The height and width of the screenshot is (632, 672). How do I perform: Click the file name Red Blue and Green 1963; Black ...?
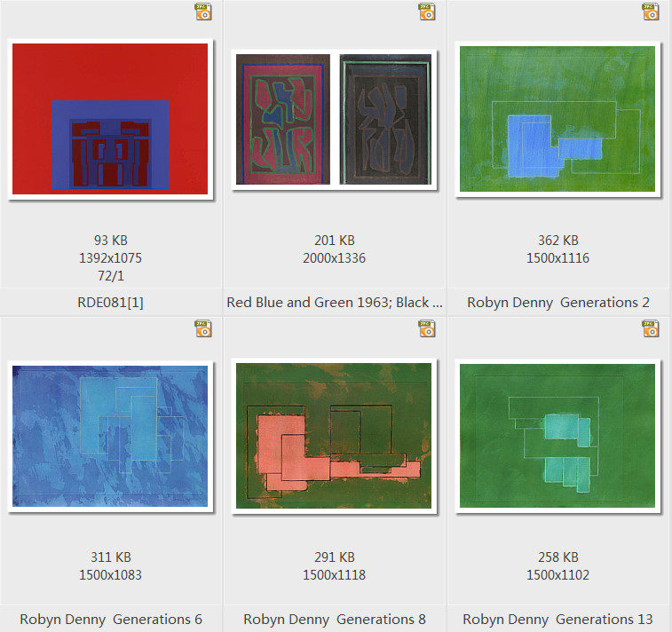pos(335,303)
